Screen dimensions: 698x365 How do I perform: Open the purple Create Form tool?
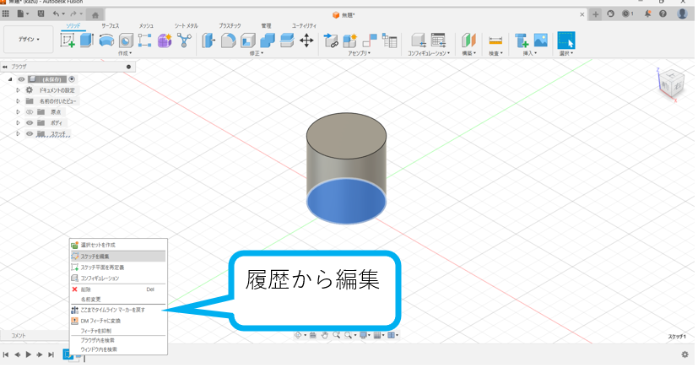164,41
